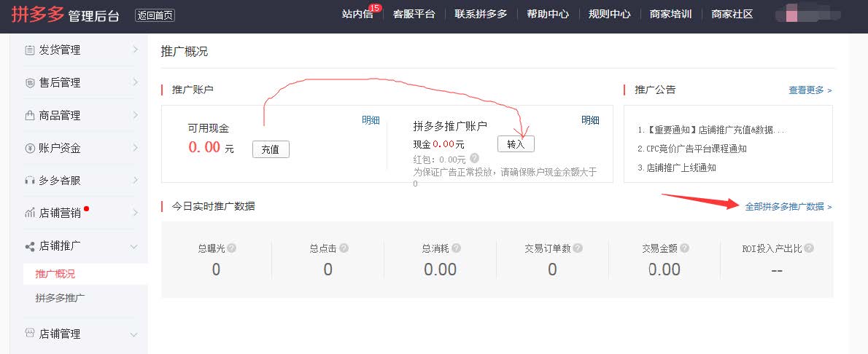This screenshot has height=354, width=868.
Task: Click the 店铺管理 menu label
Action: tap(60, 334)
